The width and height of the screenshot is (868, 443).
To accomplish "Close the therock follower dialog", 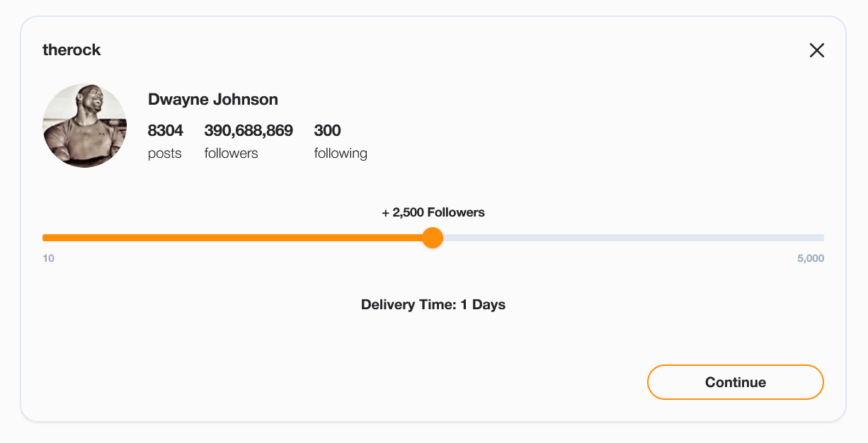I will 816,50.
